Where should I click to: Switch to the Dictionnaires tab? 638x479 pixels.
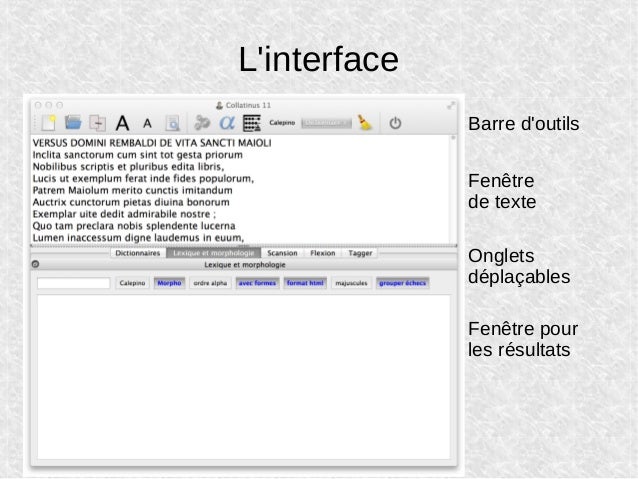coord(138,253)
